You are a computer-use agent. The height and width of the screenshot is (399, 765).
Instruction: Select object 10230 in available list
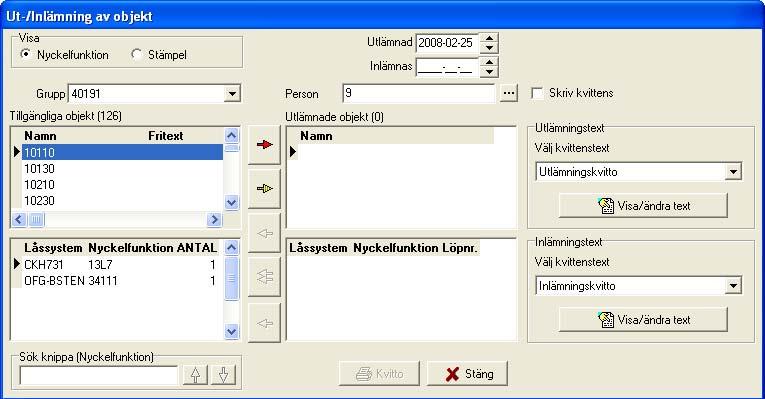[x=122, y=201]
